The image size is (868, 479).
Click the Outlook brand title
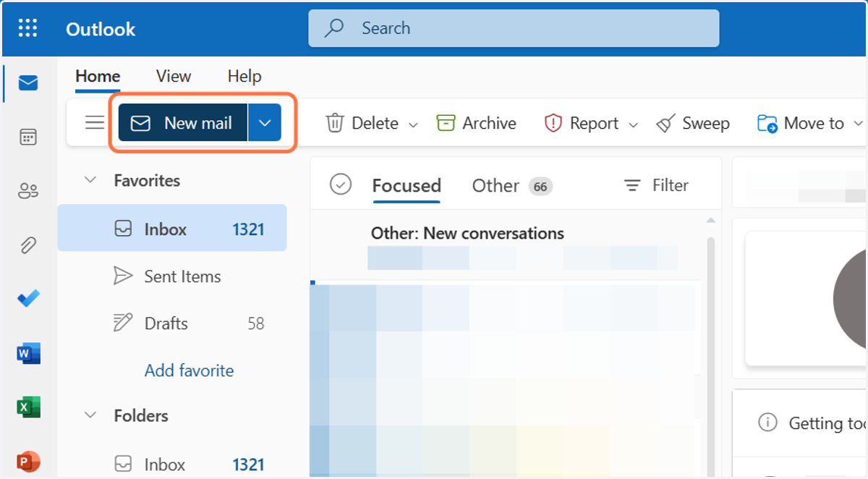pyautogui.click(x=101, y=29)
